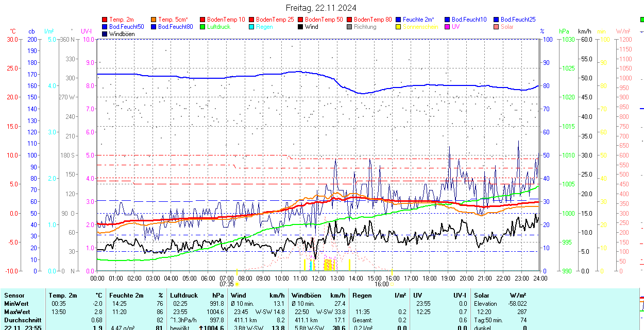Click the gray Richtung legend square
The image size is (644, 330).
(350, 27)
